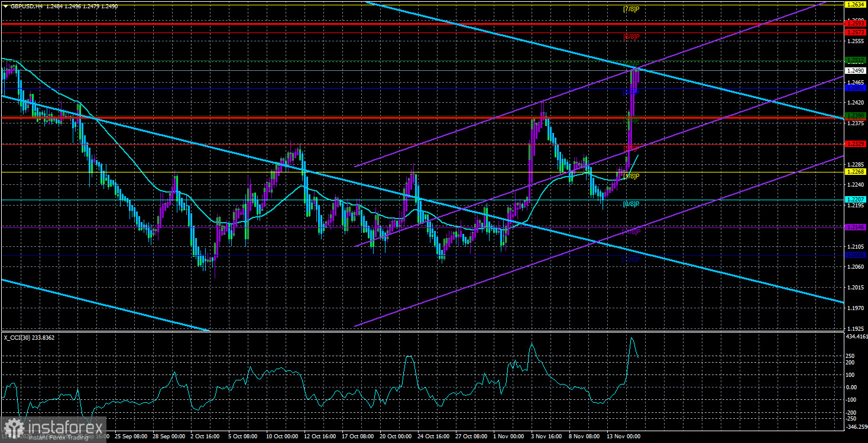868x443 pixels.
Task: Click the 1.2105 price scale value
Action: coord(855,246)
